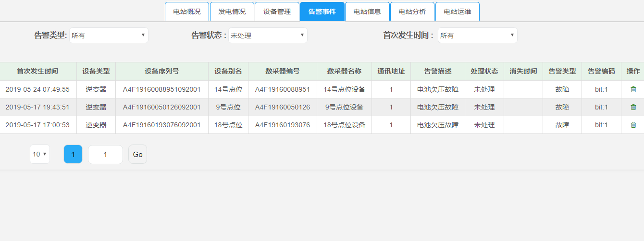Switch to the 电站概况 tab
The image size is (644, 241).
pos(187,12)
